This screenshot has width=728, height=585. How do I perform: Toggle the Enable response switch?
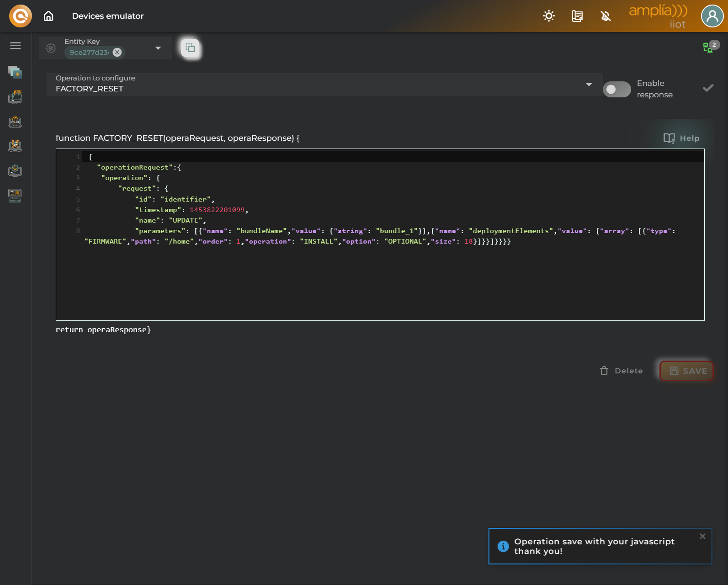616,89
